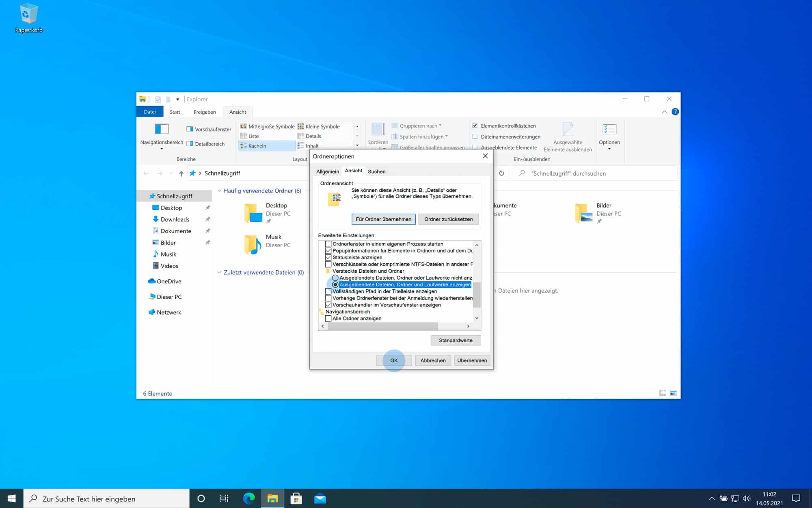
Task: Open the Papierkorb desktop icon
Action: [28, 18]
